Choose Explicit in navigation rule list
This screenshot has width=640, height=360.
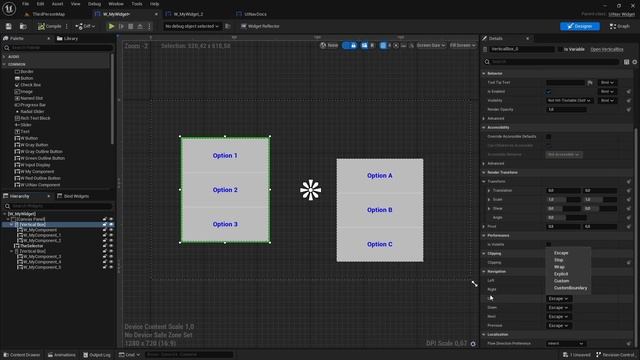[561, 274]
